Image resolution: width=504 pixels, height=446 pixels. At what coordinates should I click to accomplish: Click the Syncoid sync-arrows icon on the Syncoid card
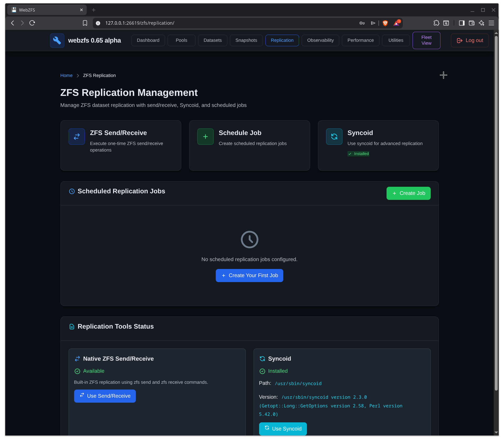pyautogui.click(x=334, y=136)
